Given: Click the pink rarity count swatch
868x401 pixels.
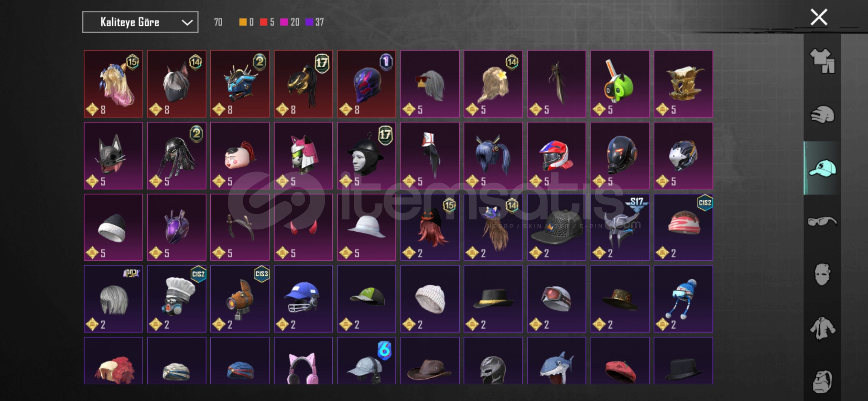Looking at the screenshot, I should click(x=284, y=22).
